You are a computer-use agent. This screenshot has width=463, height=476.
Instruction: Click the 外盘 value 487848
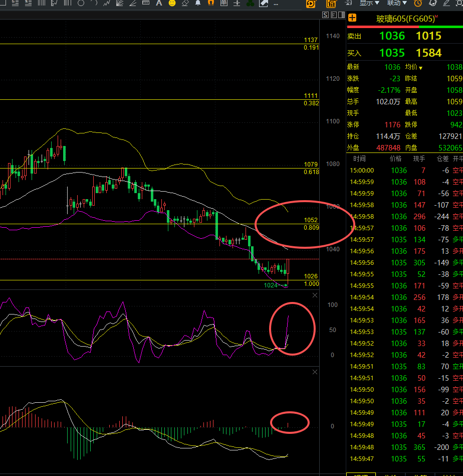388,148
